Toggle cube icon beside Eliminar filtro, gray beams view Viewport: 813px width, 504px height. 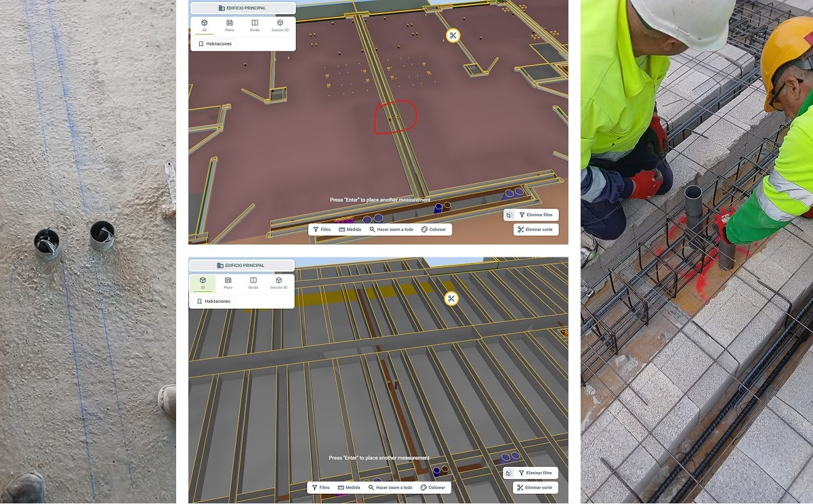[508, 473]
